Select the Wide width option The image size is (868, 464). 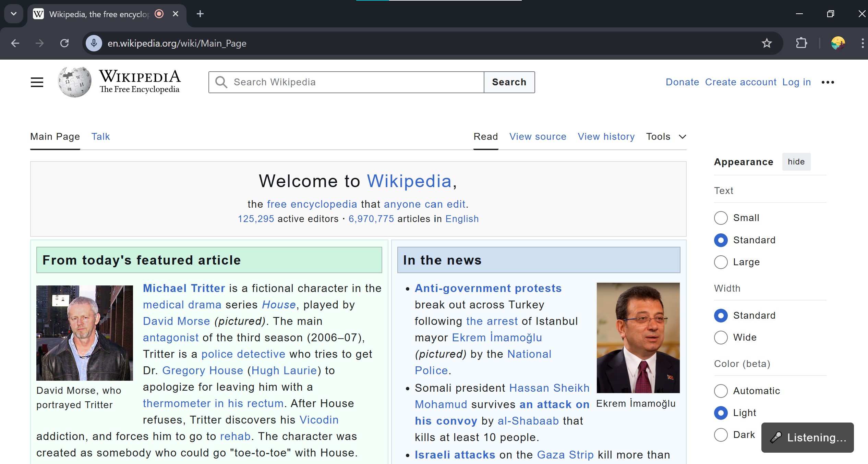tap(721, 338)
